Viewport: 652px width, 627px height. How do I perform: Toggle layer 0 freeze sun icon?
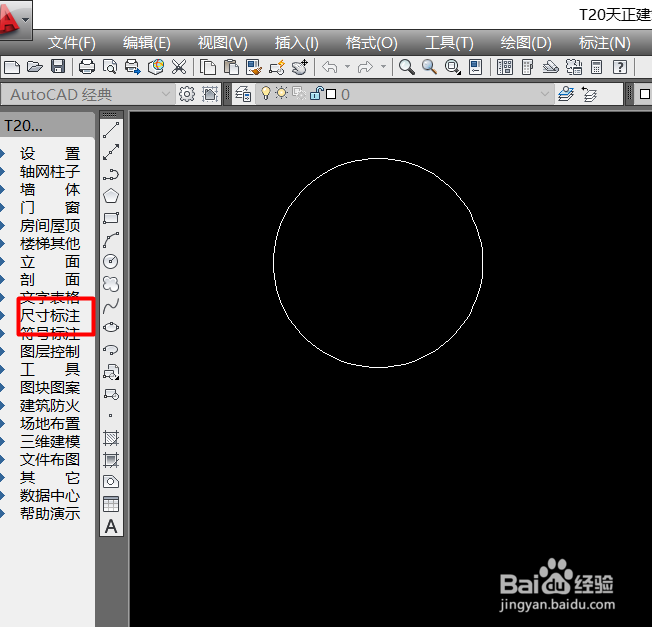tap(282, 93)
